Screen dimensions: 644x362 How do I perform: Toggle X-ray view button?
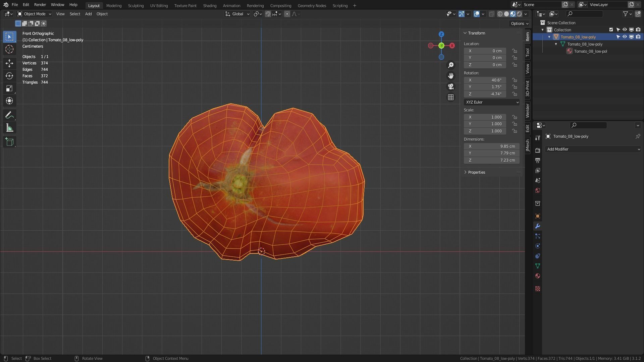point(491,14)
